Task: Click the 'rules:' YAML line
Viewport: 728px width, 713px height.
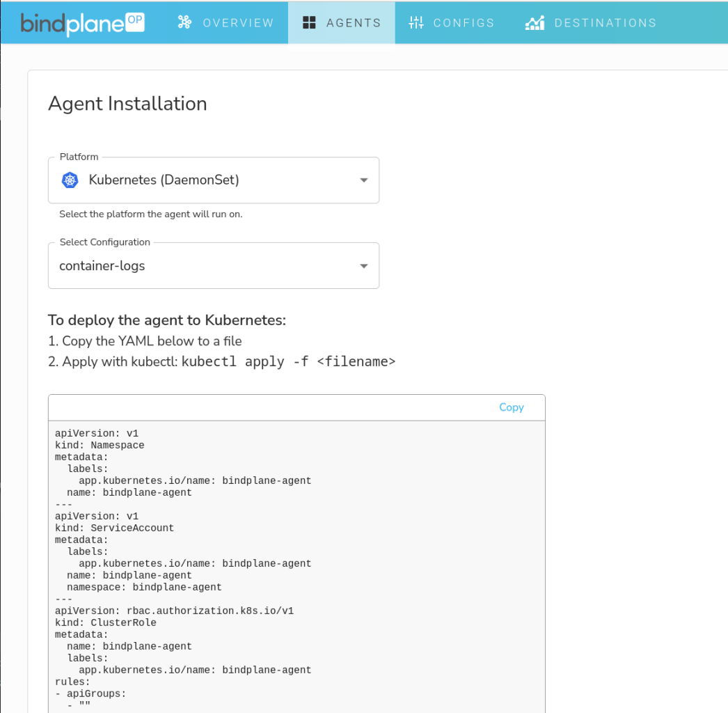Action: tap(72, 682)
